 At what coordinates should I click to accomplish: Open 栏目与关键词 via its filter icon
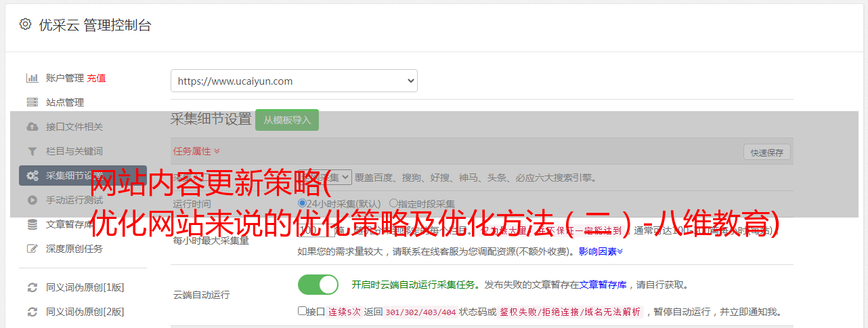click(32, 151)
